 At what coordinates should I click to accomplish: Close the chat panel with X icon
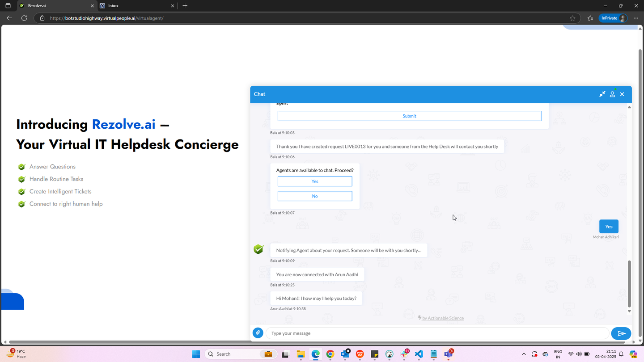622,94
